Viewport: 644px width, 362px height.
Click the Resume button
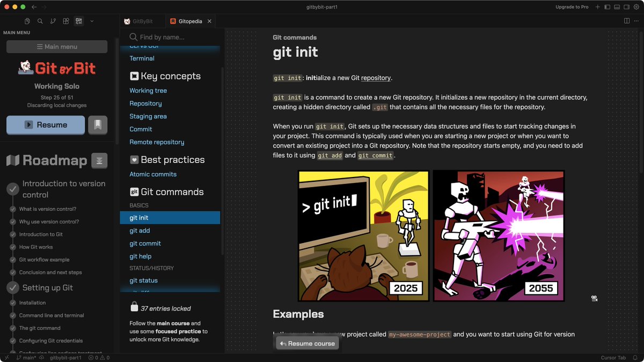point(46,124)
